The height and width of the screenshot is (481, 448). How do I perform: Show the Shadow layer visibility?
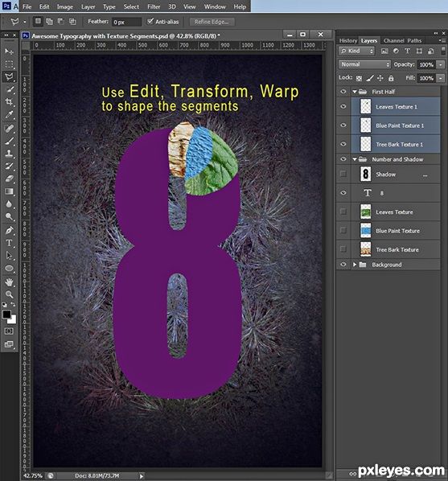point(343,174)
